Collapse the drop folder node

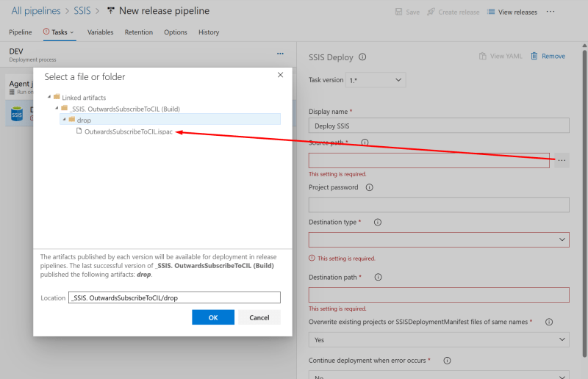pyautogui.click(x=65, y=120)
